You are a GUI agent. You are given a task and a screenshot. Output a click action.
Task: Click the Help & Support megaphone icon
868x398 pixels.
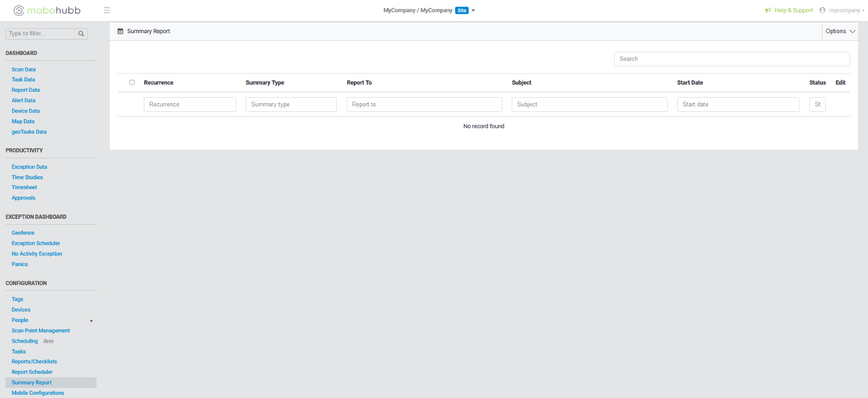[768, 10]
